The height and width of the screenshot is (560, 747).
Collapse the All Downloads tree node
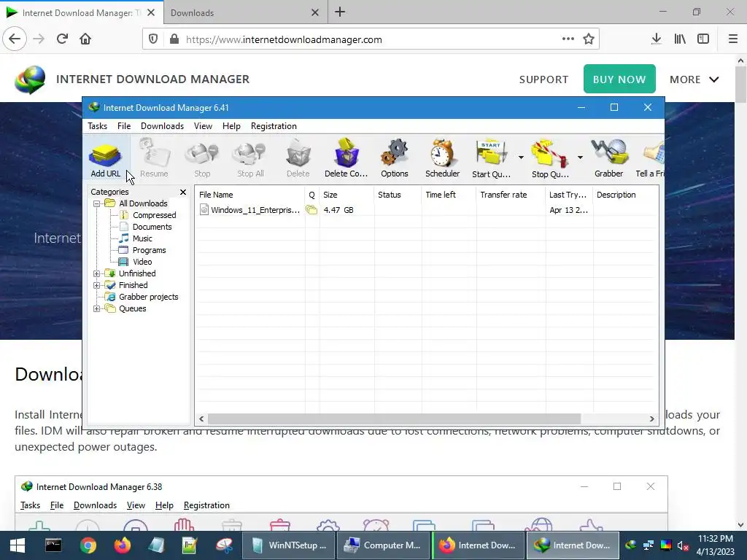(97, 204)
